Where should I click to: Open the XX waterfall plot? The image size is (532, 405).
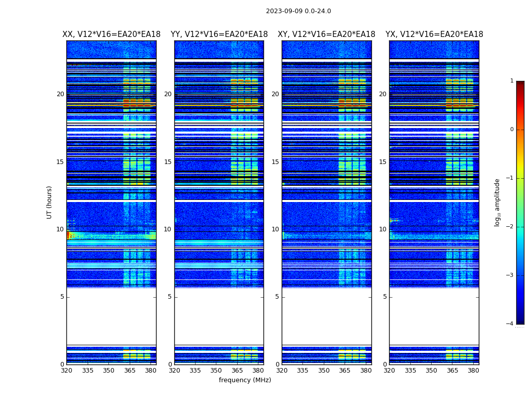click(x=111, y=202)
